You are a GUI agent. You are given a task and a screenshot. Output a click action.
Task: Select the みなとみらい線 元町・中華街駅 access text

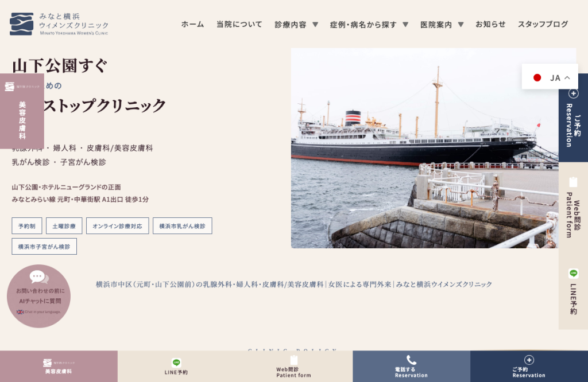click(x=80, y=199)
